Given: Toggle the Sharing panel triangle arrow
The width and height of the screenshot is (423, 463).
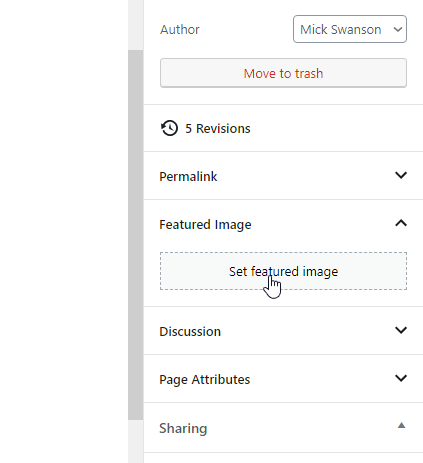Looking at the screenshot, I should (x=401, y=425).
